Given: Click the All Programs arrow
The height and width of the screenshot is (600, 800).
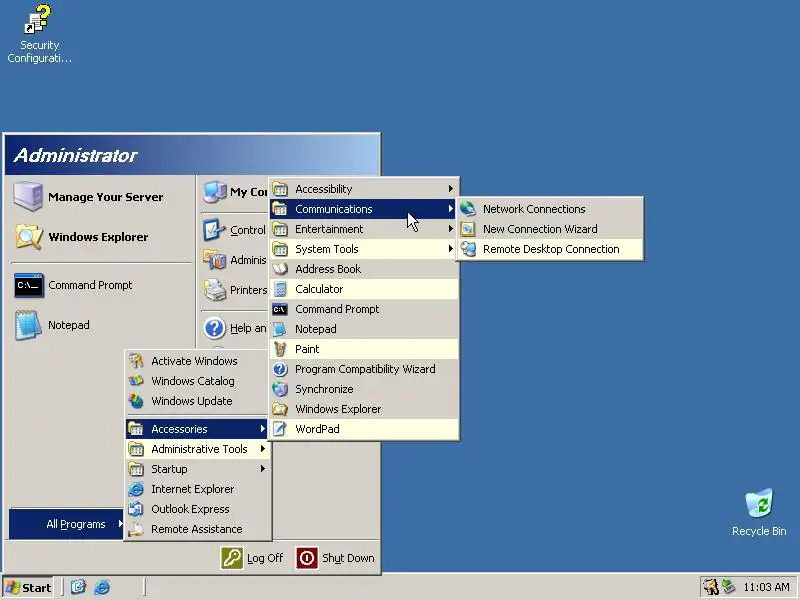Looking at the screenshot, I should tap(120, 523).
